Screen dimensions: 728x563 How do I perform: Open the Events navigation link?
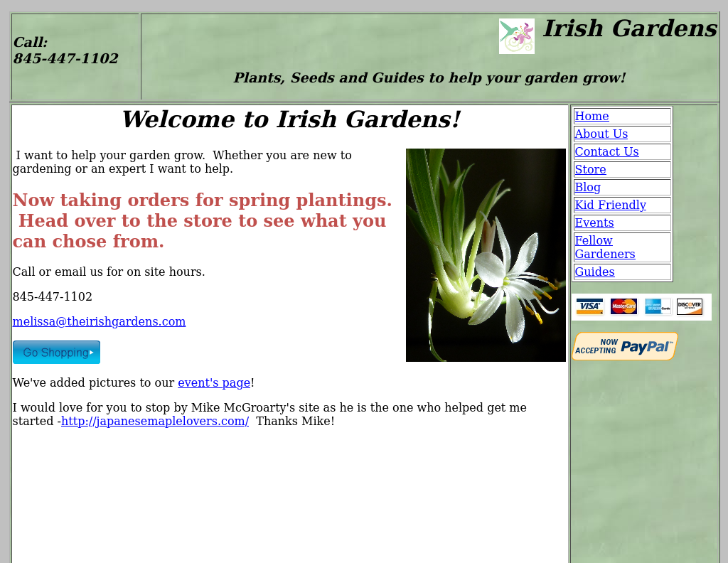pyautogui.click(x=594, y=223)
